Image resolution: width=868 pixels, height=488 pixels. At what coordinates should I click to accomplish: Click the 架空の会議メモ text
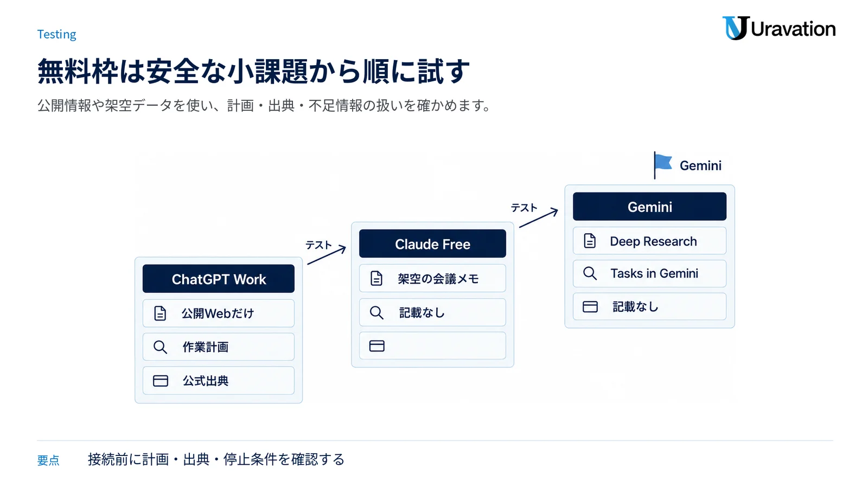click(438, 279)
